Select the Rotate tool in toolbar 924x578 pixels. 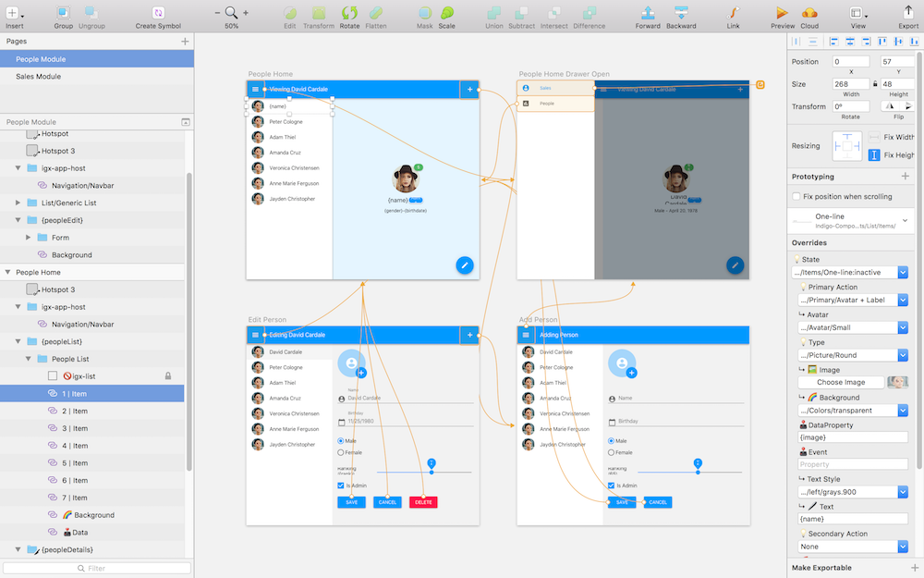349,13
